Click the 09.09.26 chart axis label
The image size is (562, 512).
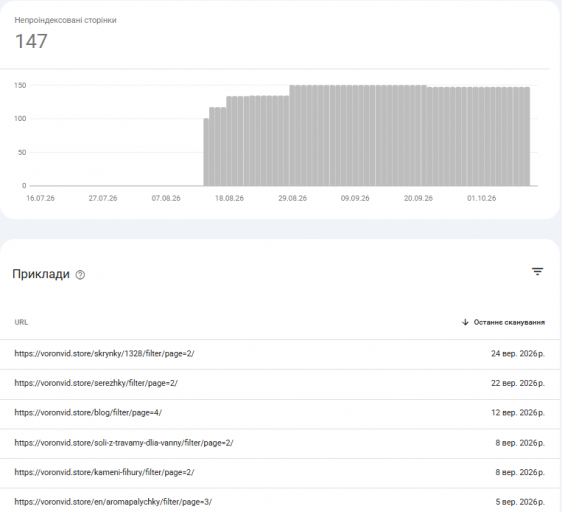[355, 198]
